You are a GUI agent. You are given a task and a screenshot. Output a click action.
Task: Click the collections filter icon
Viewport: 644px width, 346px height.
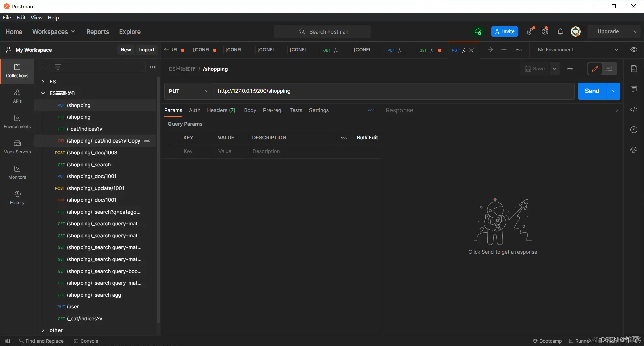tap(58, 67)
